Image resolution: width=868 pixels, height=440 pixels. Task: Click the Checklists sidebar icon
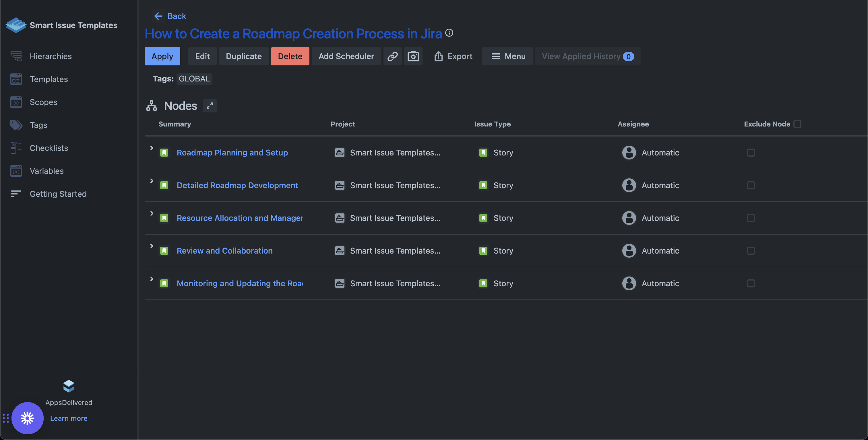[x=16, y=148]
